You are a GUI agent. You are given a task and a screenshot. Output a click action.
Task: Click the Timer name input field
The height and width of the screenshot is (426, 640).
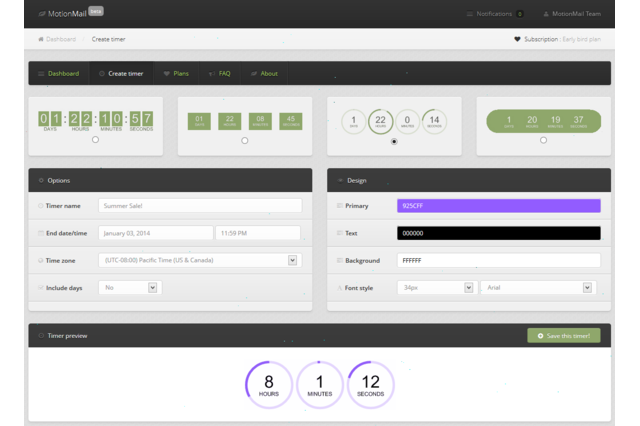[200, 205]
